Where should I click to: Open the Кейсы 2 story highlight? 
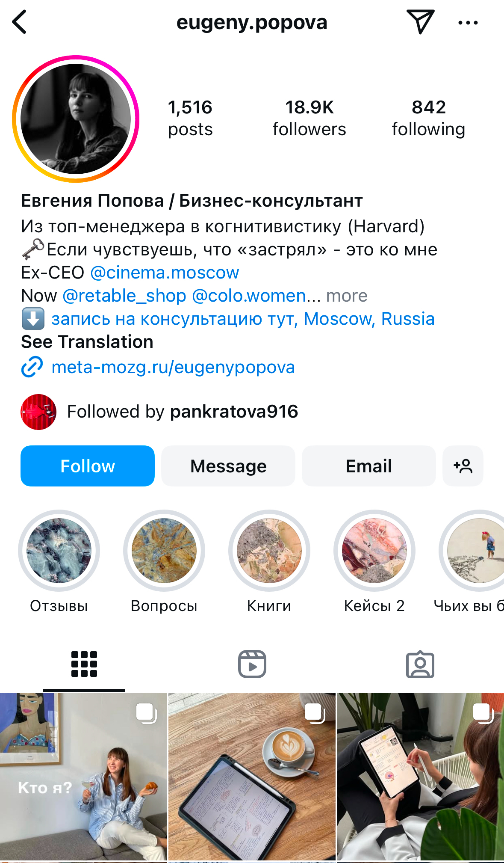click(x=374, y=551)
